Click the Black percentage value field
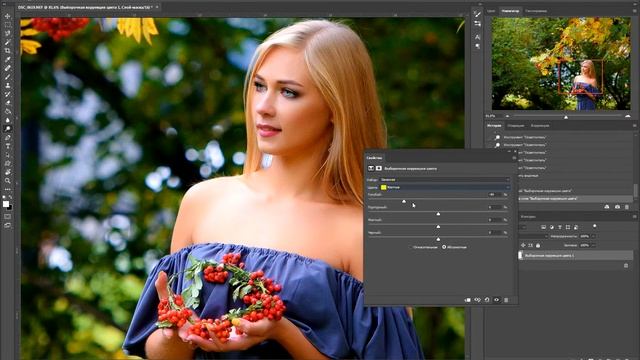640x360 pixels. pyautogui.click(x=495, y=233)
